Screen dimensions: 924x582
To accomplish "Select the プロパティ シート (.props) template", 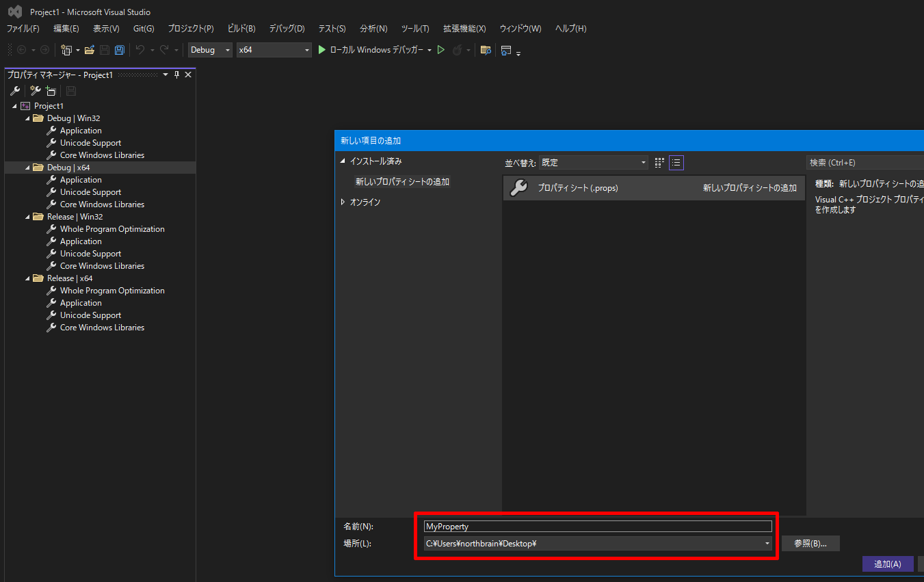I will tap(653, 187).
